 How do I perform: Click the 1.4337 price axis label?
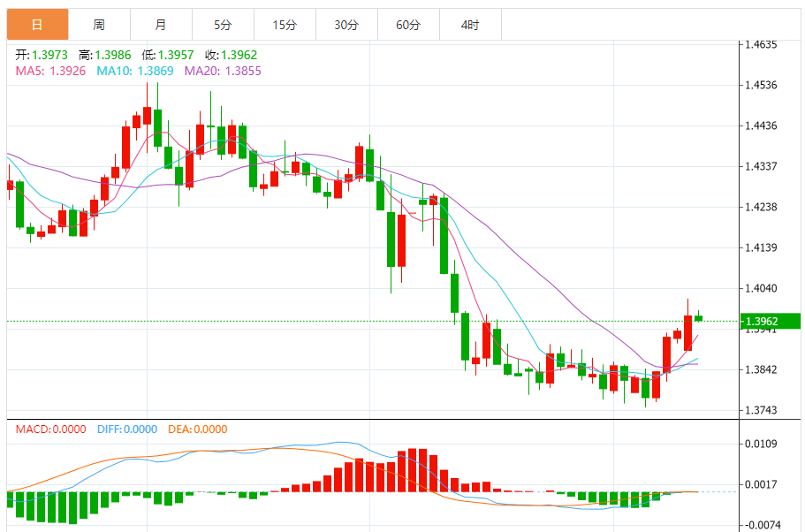point(762,166)
